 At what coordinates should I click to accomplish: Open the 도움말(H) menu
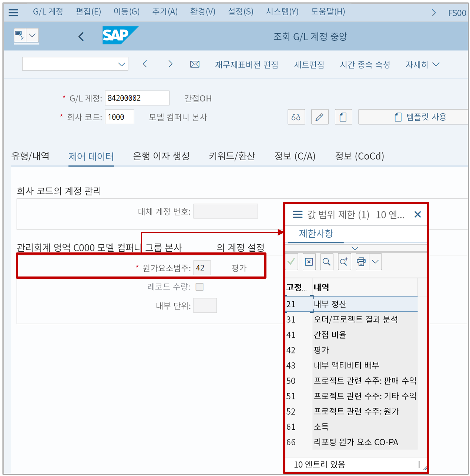coord(328,12)
